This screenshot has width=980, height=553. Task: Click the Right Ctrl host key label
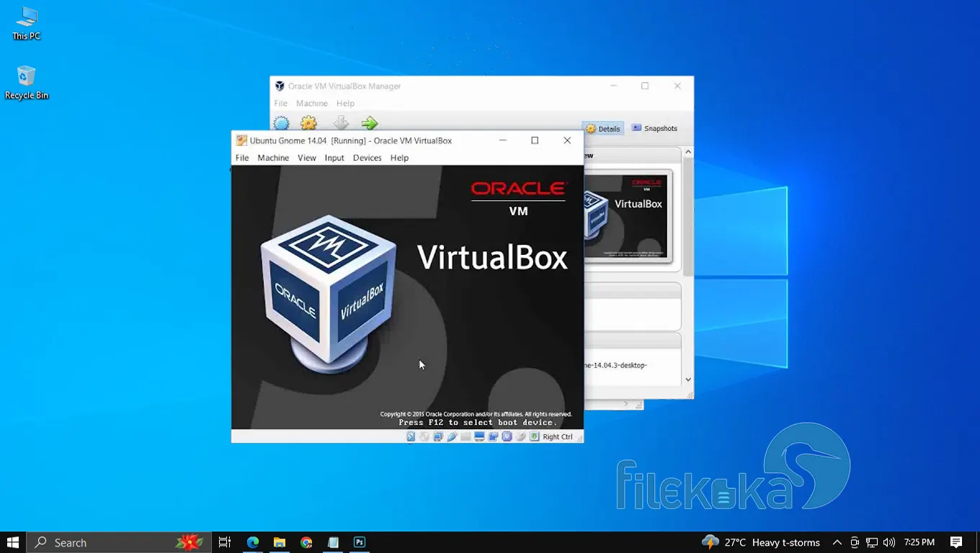click(x=558, y=436)
